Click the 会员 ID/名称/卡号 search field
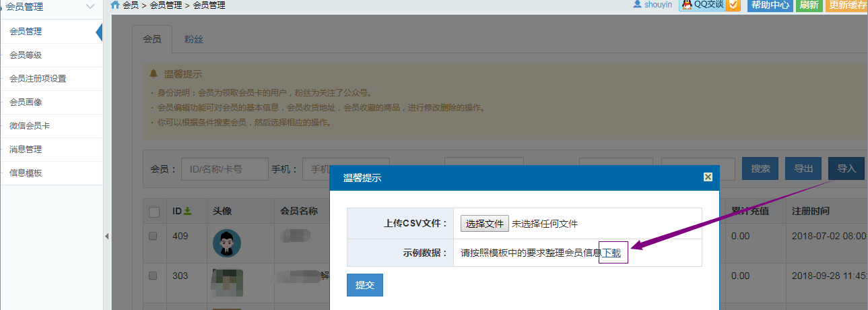The image size is (868, 310). (224, 168)
